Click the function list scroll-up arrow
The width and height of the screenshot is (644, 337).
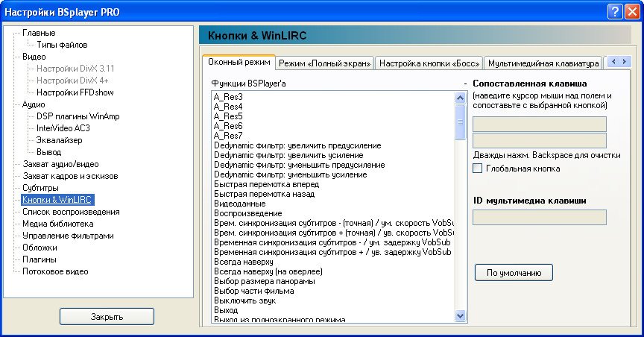[x=460, y=97]
